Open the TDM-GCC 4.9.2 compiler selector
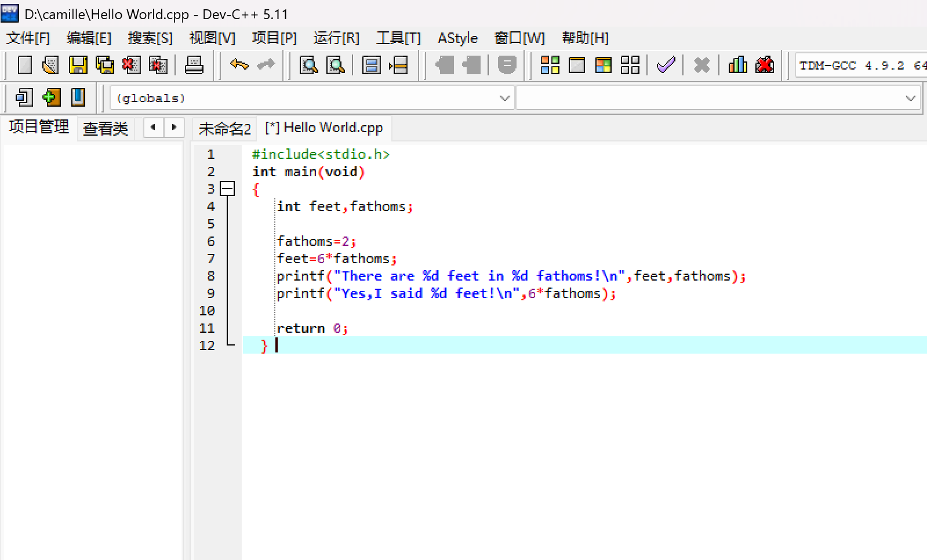This screenshot has width=927, height=560. click(x=861, y=66)
